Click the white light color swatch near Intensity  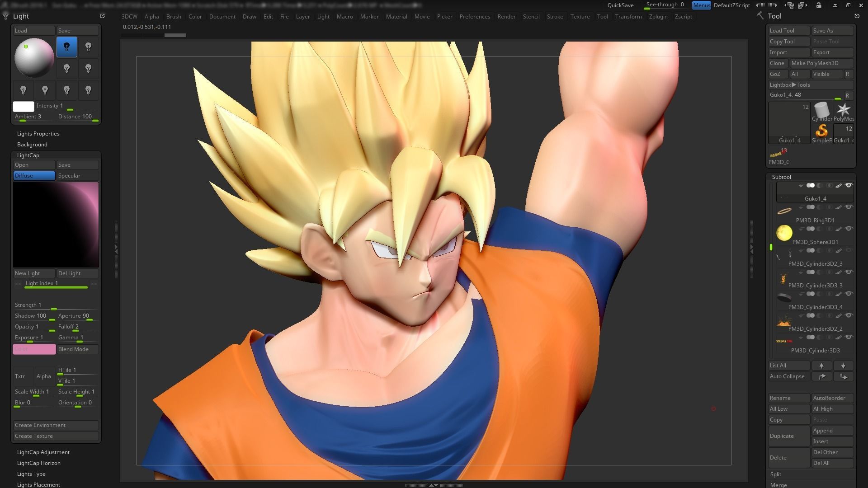(x=24, y=107)
